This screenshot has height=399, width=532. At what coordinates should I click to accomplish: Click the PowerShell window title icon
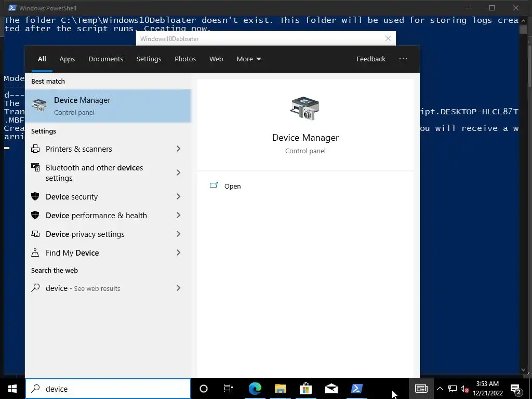(x=12, y=8)
